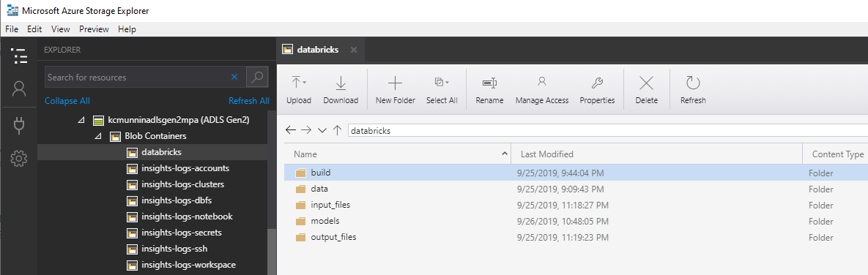The width and height of the screenshot is (868, 275).
Task: Close the databricks tab
Action: (354, 50)
